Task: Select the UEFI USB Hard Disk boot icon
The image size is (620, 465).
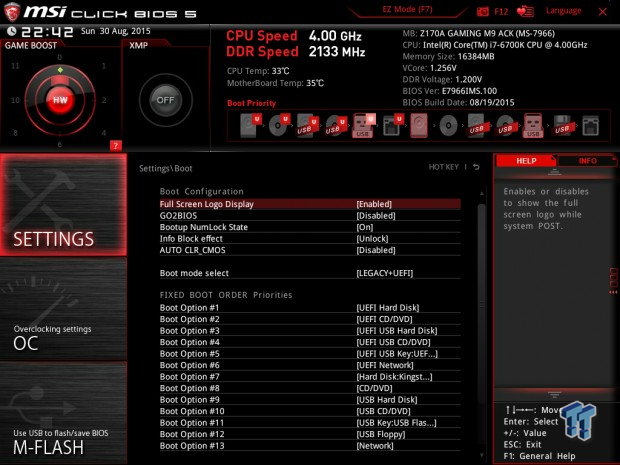Action: click(307, 125)
